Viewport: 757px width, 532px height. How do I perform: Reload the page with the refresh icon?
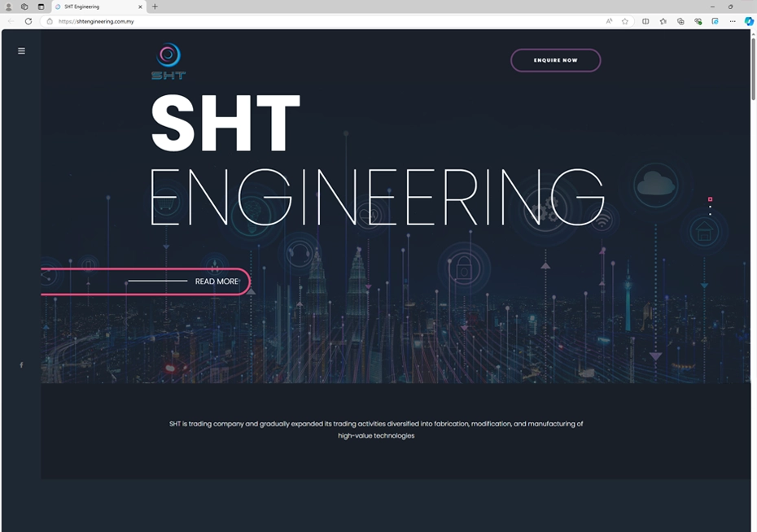pyautogui.click(x=28, y=21)
